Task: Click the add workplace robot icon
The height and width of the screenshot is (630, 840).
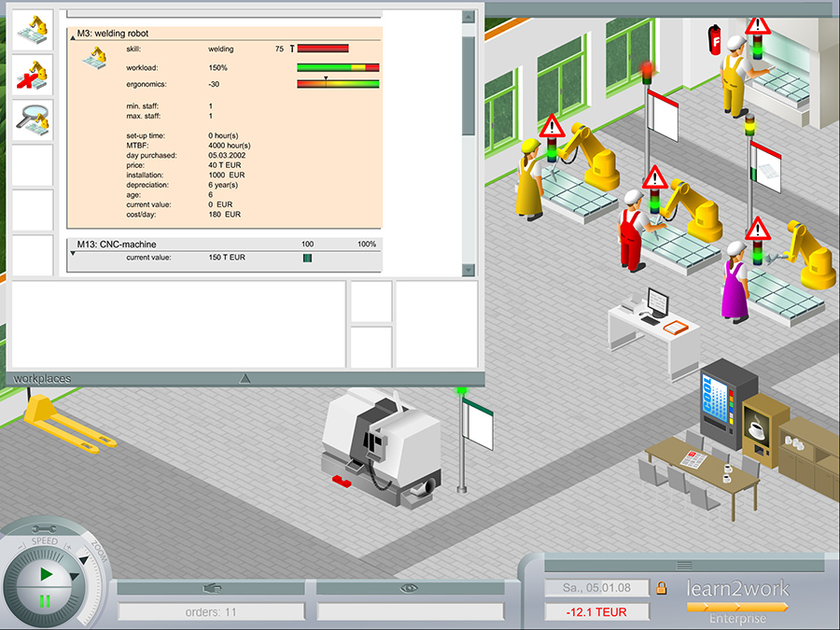Action: 33,31
